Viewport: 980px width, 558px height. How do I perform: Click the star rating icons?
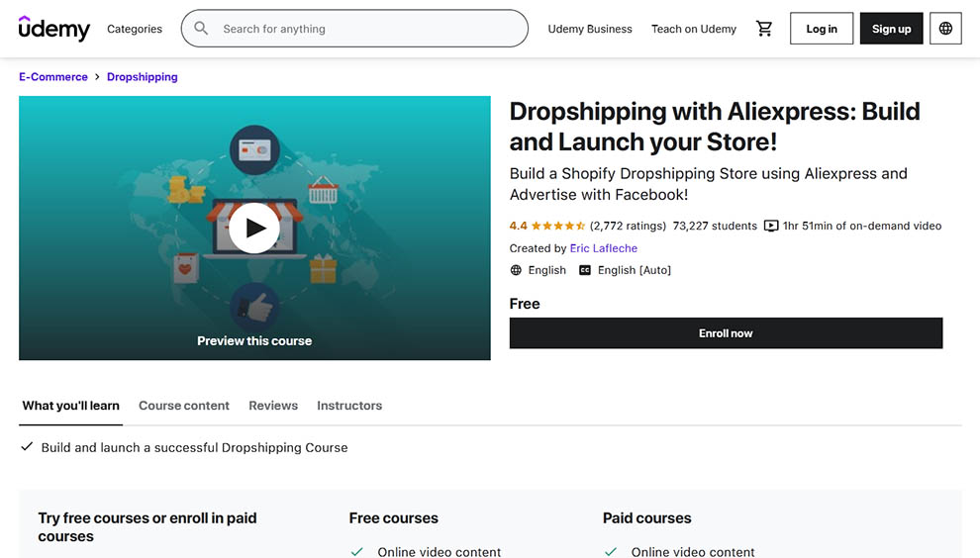point(558,226)
